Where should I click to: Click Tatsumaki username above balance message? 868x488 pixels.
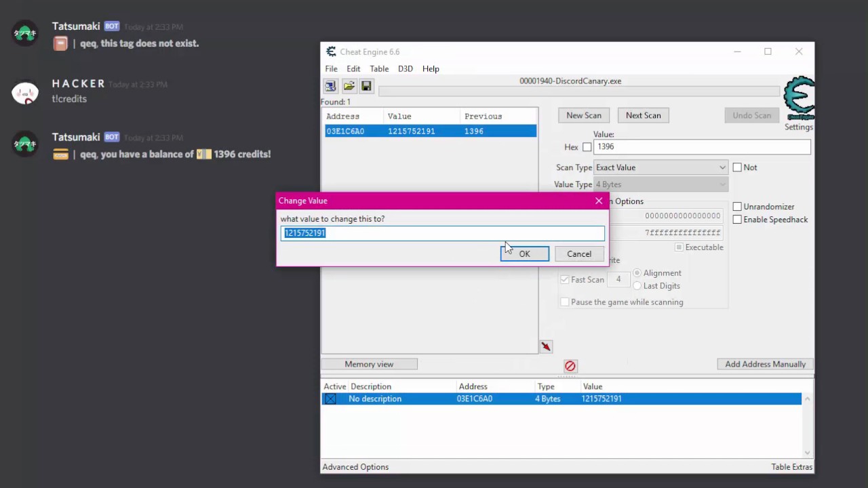(x=76, y=136)
